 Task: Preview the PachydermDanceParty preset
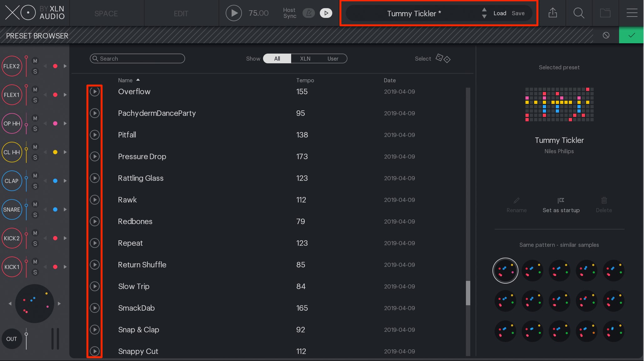point(94,113)
